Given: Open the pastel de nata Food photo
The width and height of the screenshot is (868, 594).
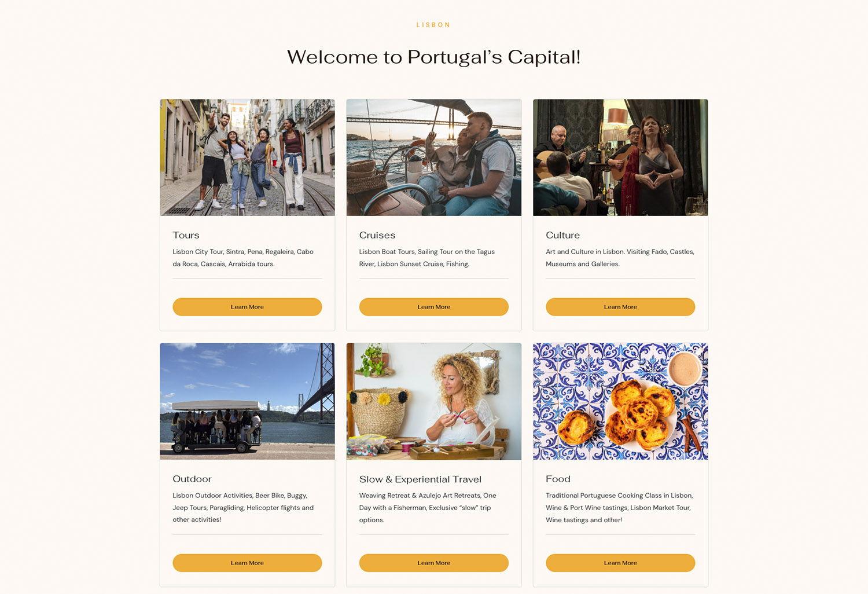Looking at the screenshot, I should [x=620, y=401].
